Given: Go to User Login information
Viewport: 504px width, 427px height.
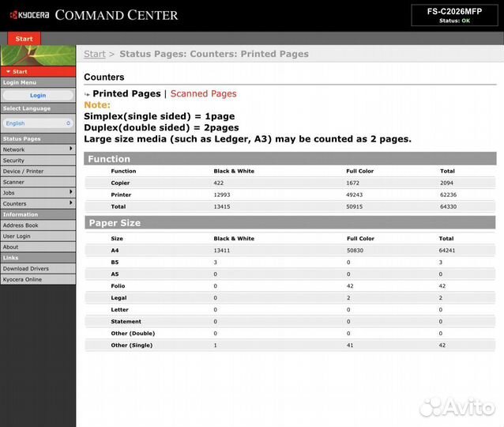Looking at the screenshot, I should tap(38, 236).
